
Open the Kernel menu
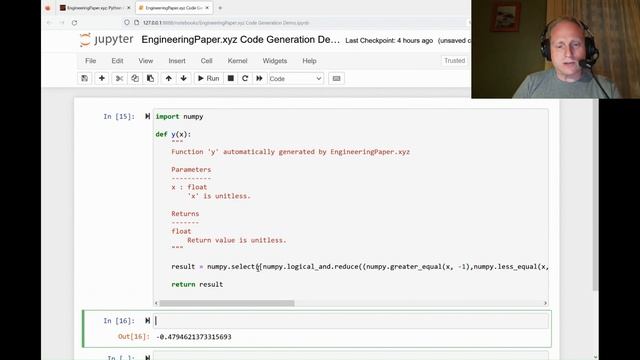[237, 61]
